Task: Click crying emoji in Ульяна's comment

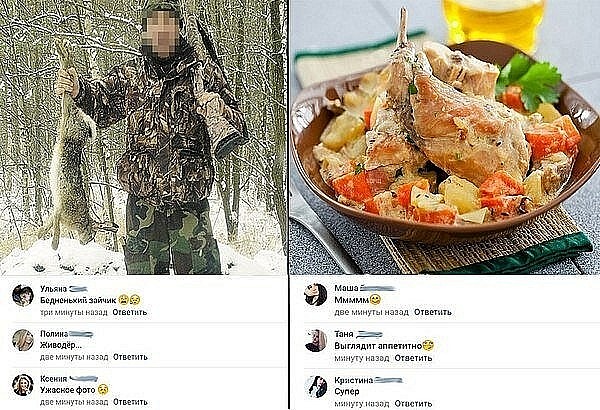Action: (x=123, y=300)
